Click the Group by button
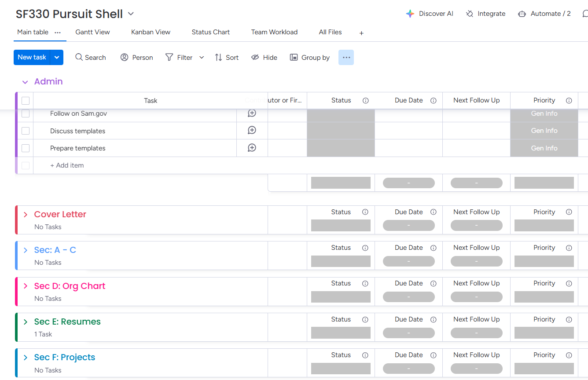 point(310,57)
